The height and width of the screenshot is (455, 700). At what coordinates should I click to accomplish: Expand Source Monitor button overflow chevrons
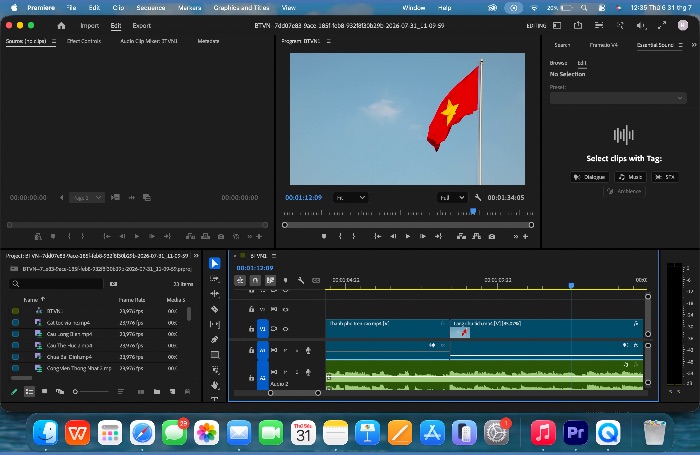point(250,236)
